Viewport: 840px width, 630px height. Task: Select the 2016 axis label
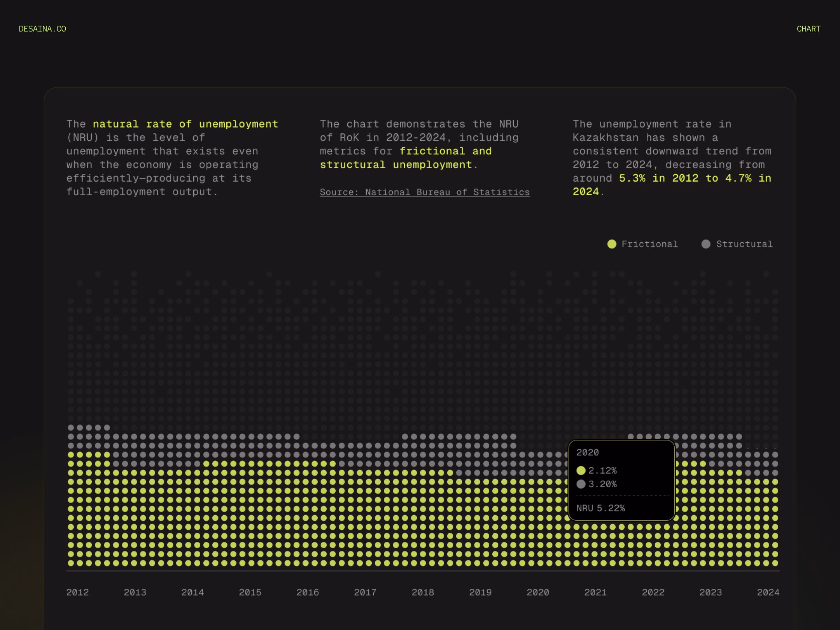click(308, 592)
